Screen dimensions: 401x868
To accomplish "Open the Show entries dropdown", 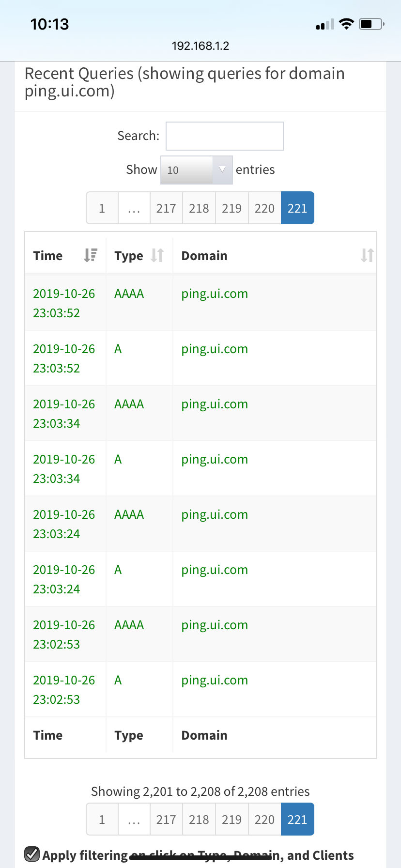I will 196,170.
